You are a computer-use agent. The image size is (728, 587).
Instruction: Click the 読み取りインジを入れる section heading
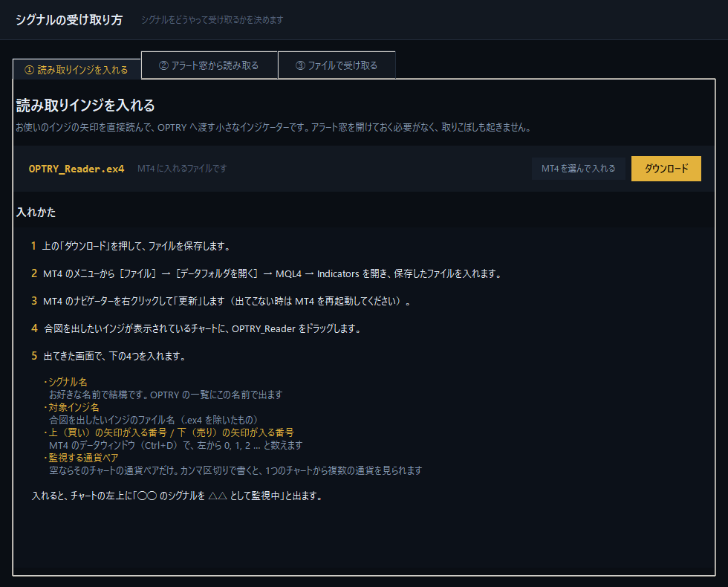[85, 106]
